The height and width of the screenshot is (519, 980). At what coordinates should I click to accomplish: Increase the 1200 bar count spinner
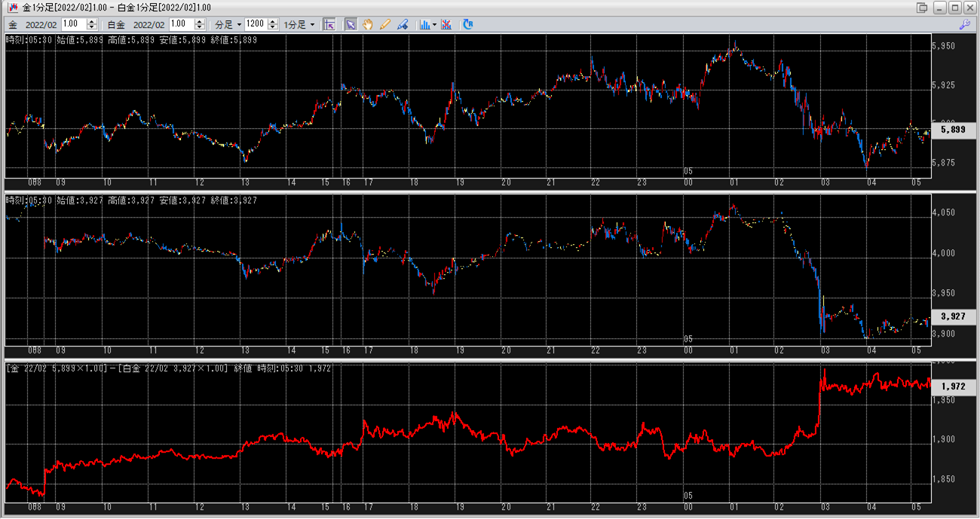click(x=273, y=21)
